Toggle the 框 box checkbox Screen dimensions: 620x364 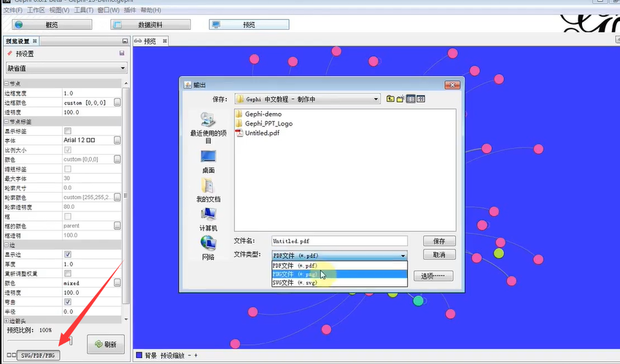(x=68, y=216)
